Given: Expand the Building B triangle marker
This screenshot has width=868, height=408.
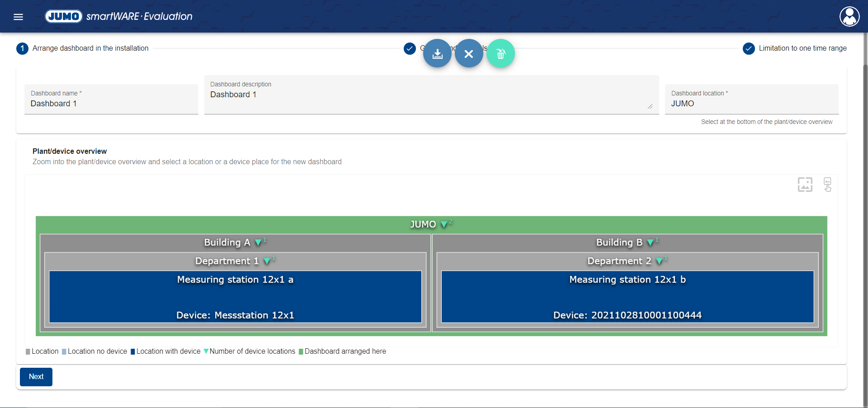Looking at the screenshot, I should [x=650, y=242].
